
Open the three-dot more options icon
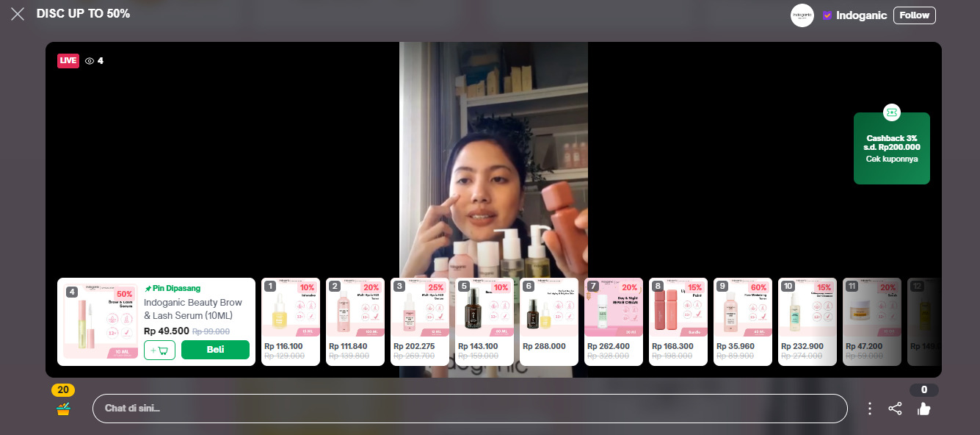pos(869,408)
